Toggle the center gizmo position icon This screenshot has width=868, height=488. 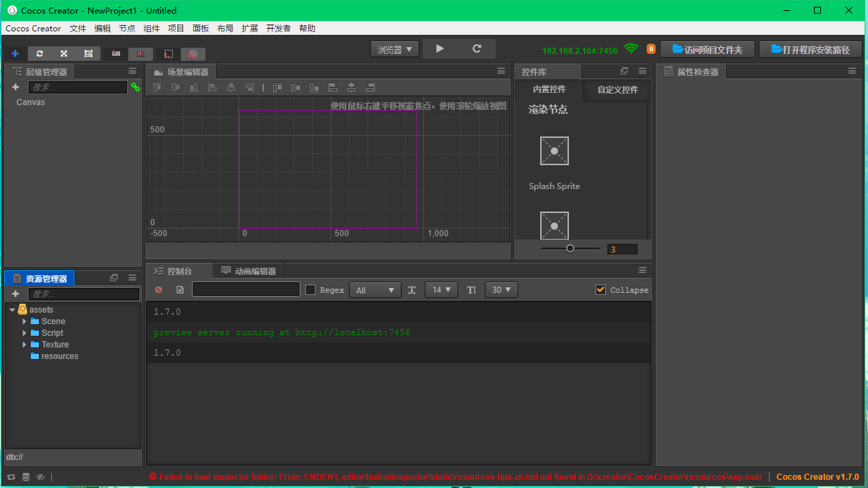[141, 53]
